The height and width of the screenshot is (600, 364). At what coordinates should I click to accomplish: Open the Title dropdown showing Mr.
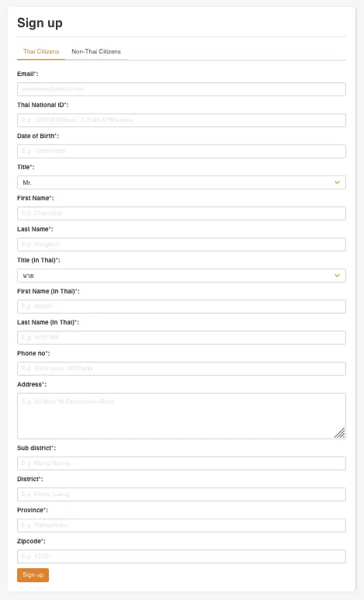click(182, 182)
